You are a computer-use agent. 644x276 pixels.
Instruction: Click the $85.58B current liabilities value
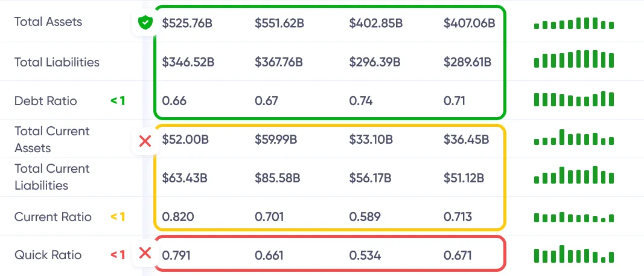(278, 178)
